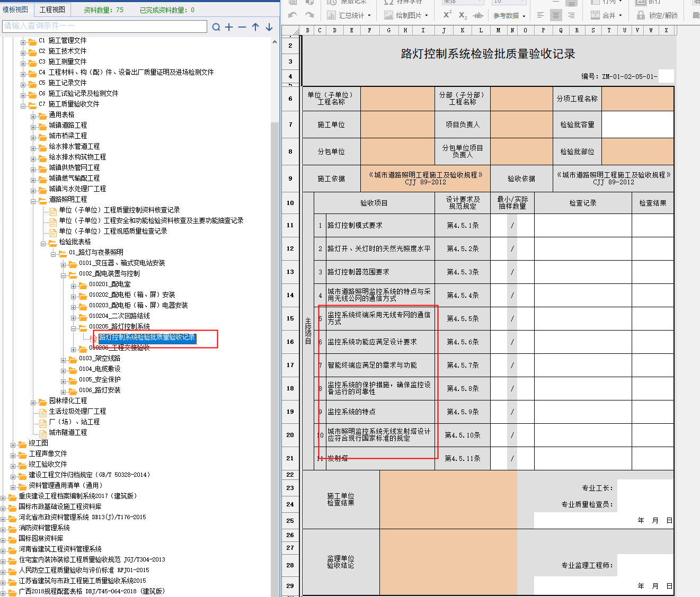Select row header 15
The image size is (700, 597).
point(290,318)
